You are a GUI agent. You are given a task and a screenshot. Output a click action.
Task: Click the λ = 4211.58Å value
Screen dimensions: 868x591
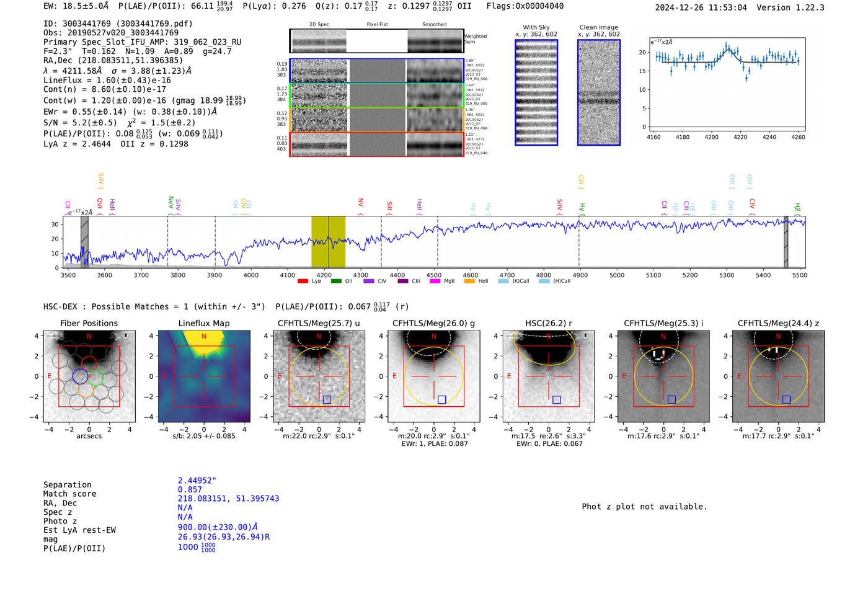[73, 71]
